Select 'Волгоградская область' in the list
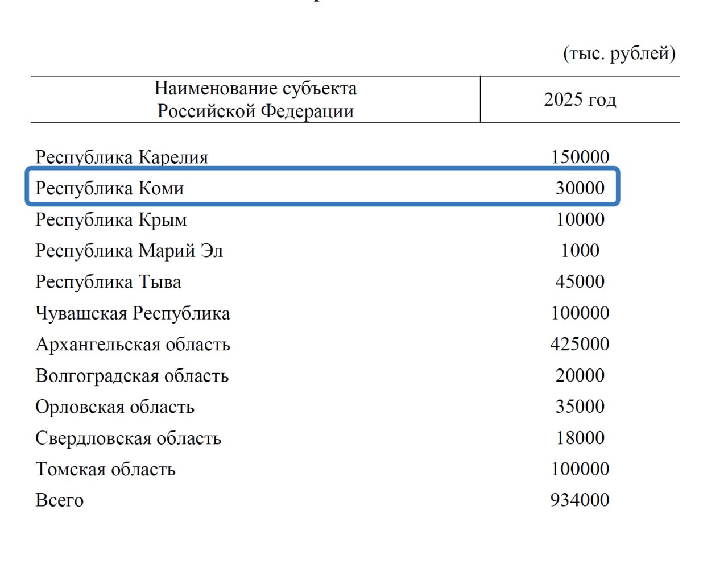Viewport: 728px width, 568px height. coord(132,376)
